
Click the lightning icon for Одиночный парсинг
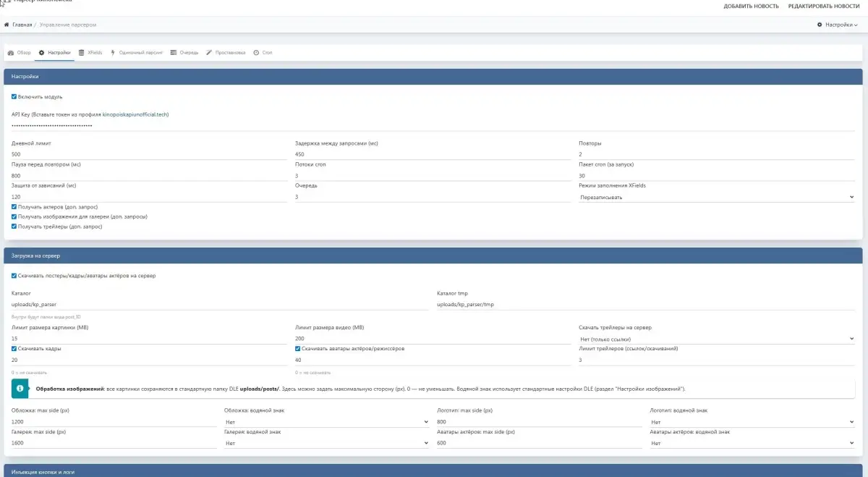click(113, 53)
